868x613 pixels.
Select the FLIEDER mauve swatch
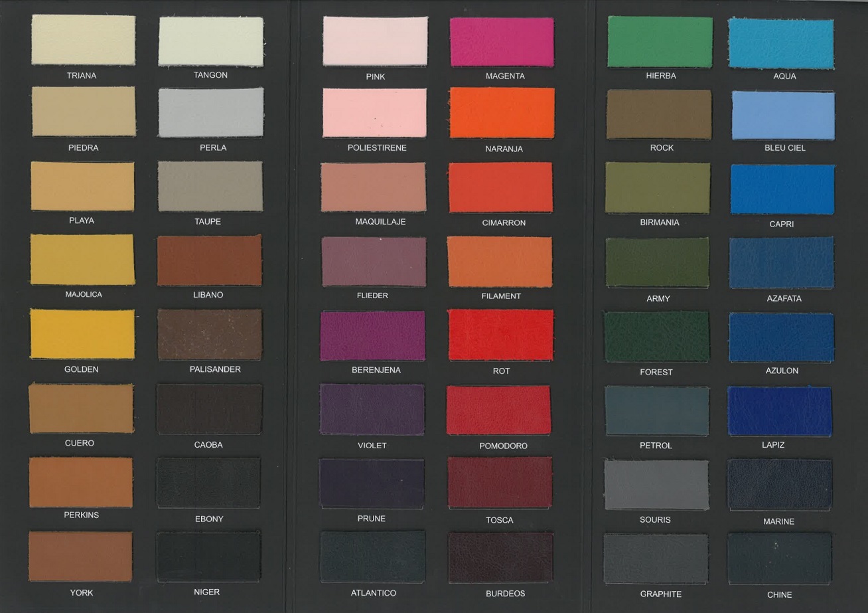tap(374, 262)
